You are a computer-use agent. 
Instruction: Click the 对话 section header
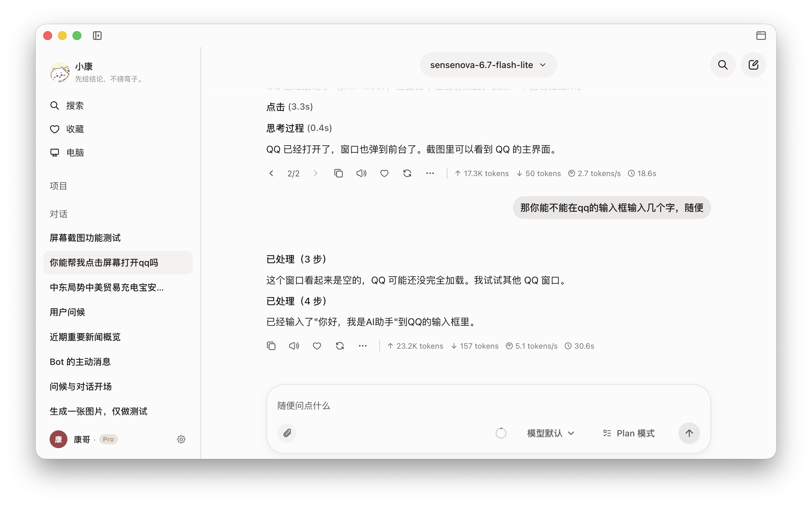(x=58, y=214)
